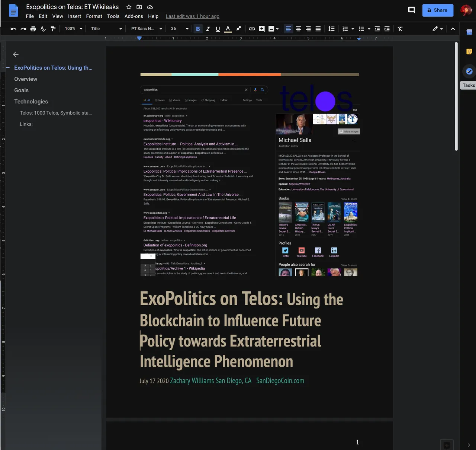Increase paragraph indent

point(387,29)
